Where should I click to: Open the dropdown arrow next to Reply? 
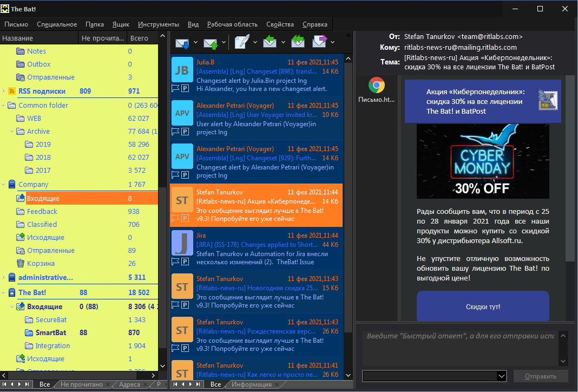pyautogui.click(x=283, y=42)
